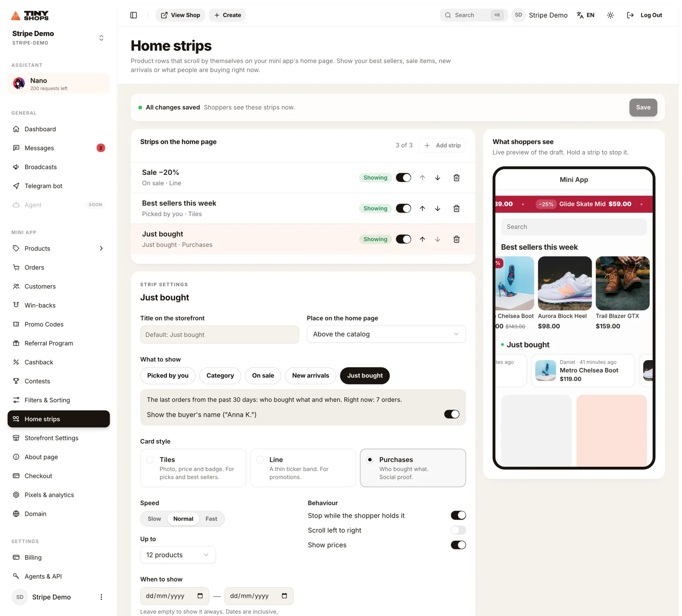Open the Up to 12 products dropdown

[178, 555]
